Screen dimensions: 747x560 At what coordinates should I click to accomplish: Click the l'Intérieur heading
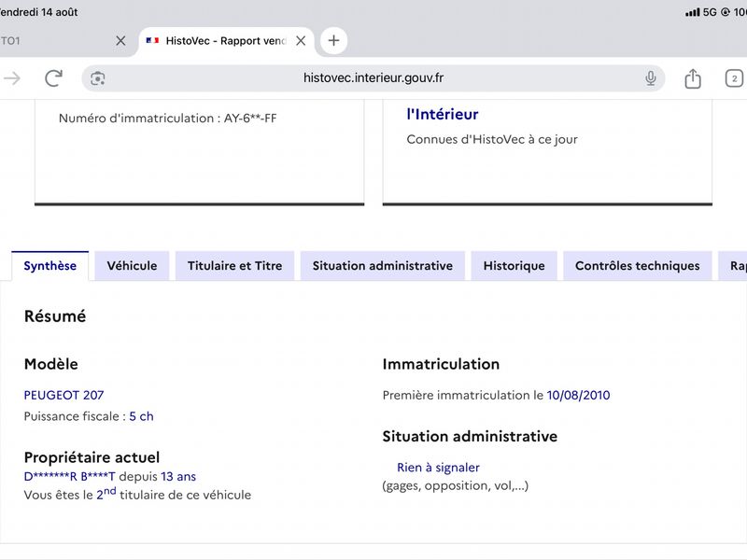pyautogui.click(x=442, y=114)
